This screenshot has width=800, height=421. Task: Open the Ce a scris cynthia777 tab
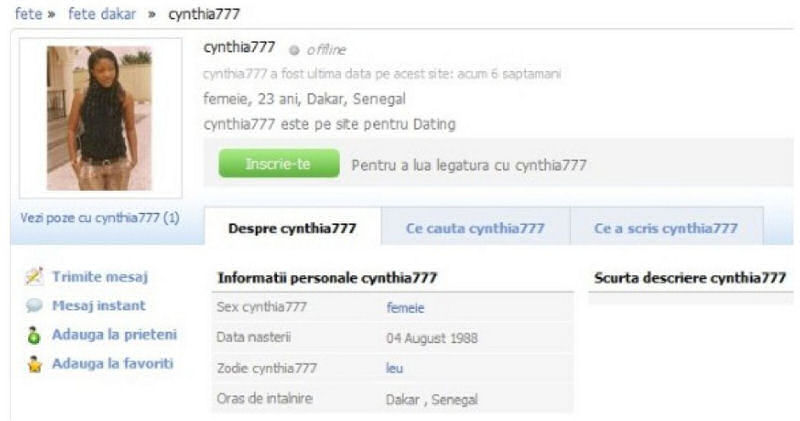point(666,228)
